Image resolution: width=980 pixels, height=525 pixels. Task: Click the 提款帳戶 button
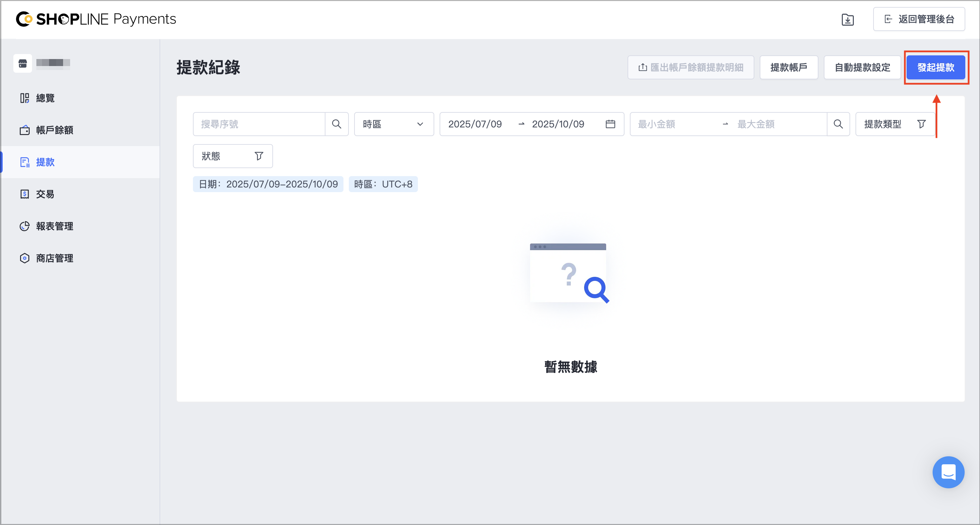coord(789,67)
